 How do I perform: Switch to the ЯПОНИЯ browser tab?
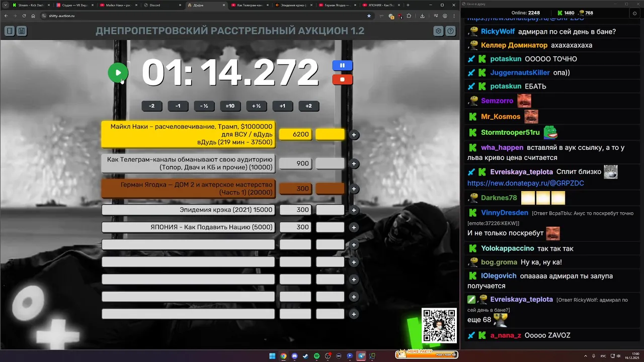[x=381, y=5]
